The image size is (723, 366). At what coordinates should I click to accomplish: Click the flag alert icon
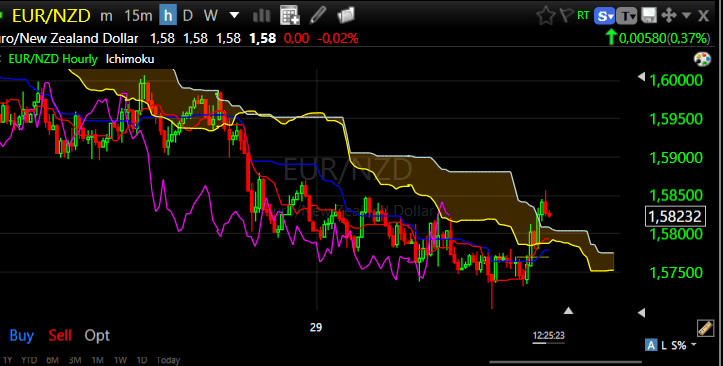click(567, 16)
